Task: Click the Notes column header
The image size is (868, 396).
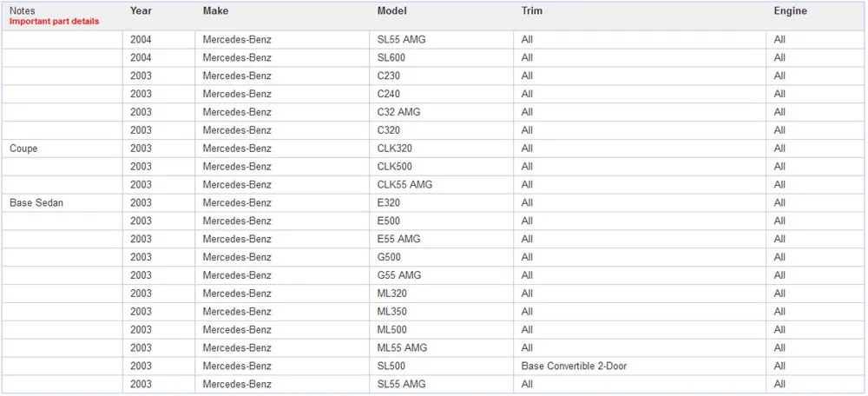Action: coord(23,11)
